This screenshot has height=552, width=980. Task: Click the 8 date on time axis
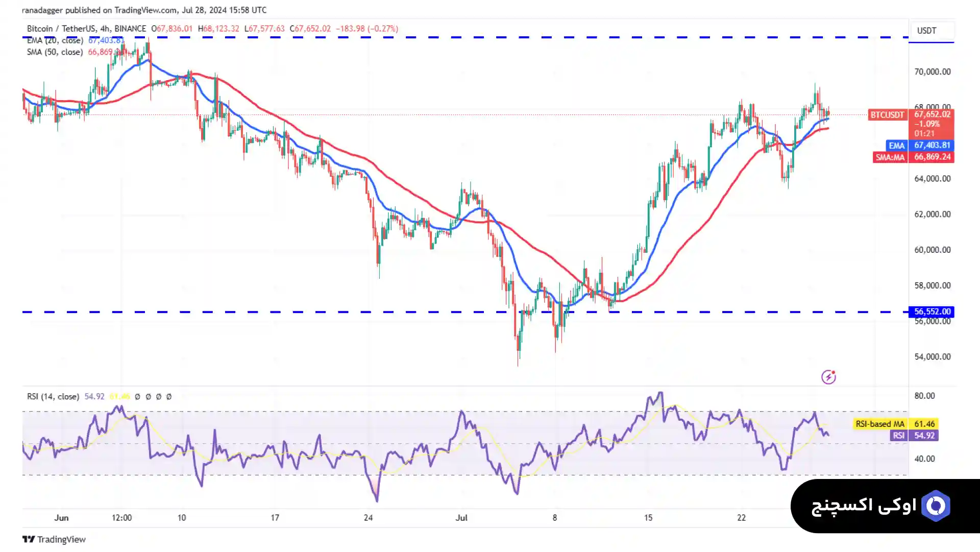(555, 518)
